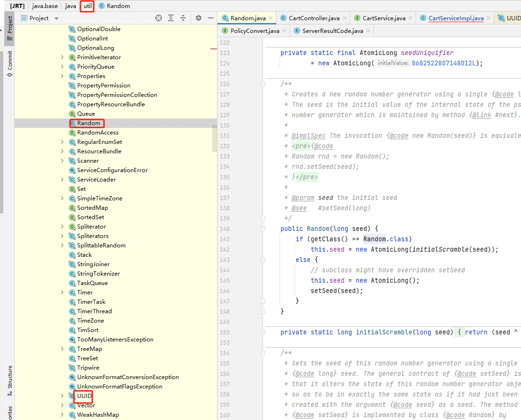Open the Project tool window sidebar button
Viewport: 521px width, 420px height.
pyautogui.click(x=9, y=29)
